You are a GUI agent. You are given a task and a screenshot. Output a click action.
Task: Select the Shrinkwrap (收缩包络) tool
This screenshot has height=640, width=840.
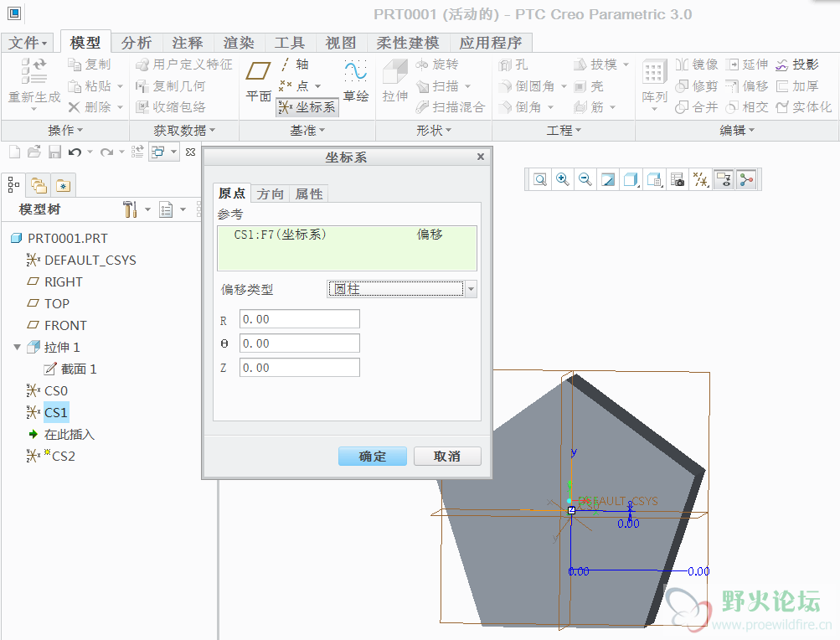(x=170, y=107)
